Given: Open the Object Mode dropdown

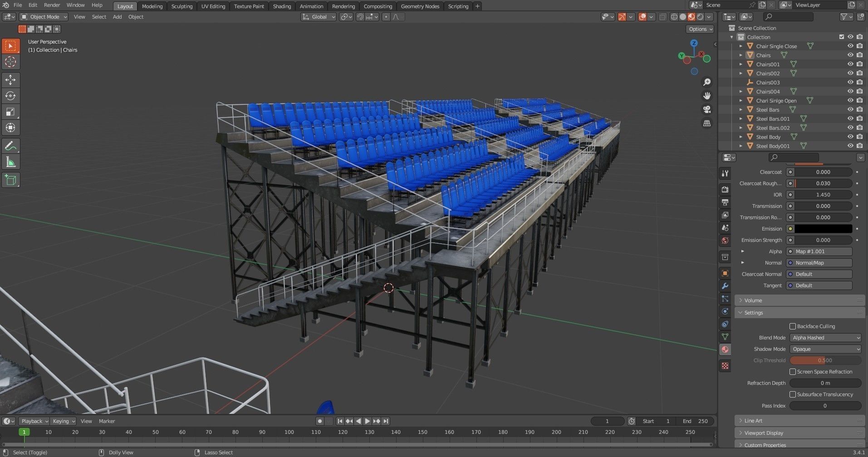Looking at the screenshot, I should coord(44,17).
